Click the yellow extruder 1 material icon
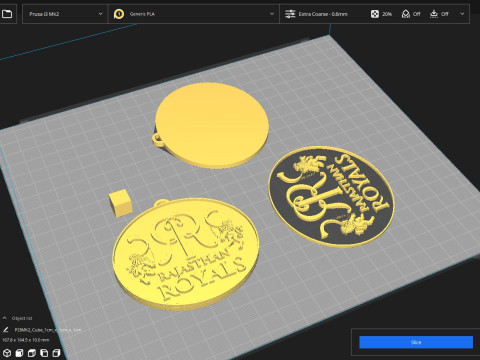 (119, 14)
